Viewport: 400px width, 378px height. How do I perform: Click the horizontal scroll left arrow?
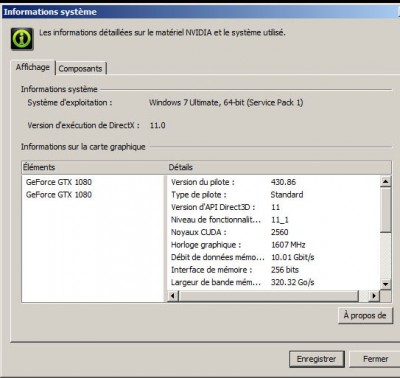pyautogui.click(x=173, y=296)
